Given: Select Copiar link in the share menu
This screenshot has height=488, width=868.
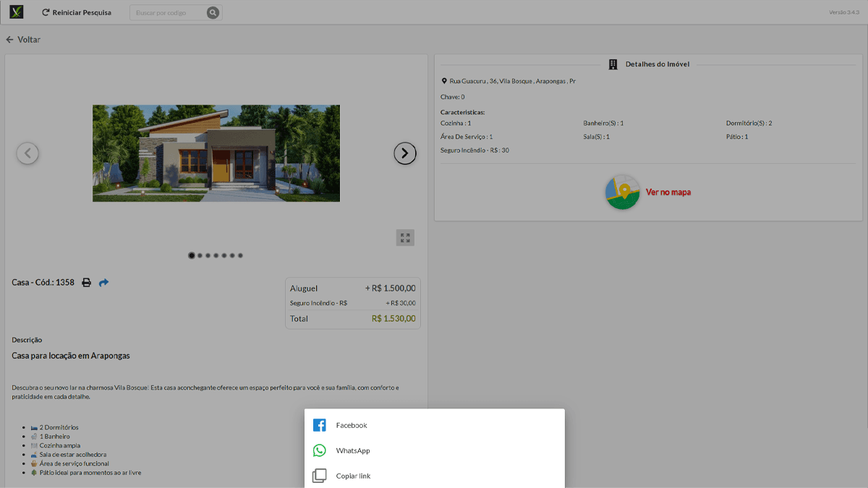Looking at the screenshot, I should 354,476.
